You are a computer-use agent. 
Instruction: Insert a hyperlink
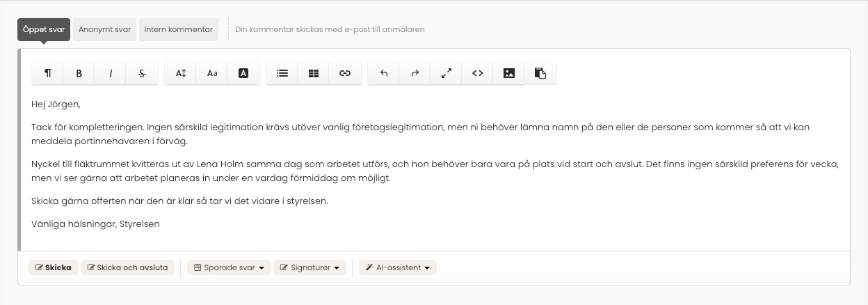345,73
